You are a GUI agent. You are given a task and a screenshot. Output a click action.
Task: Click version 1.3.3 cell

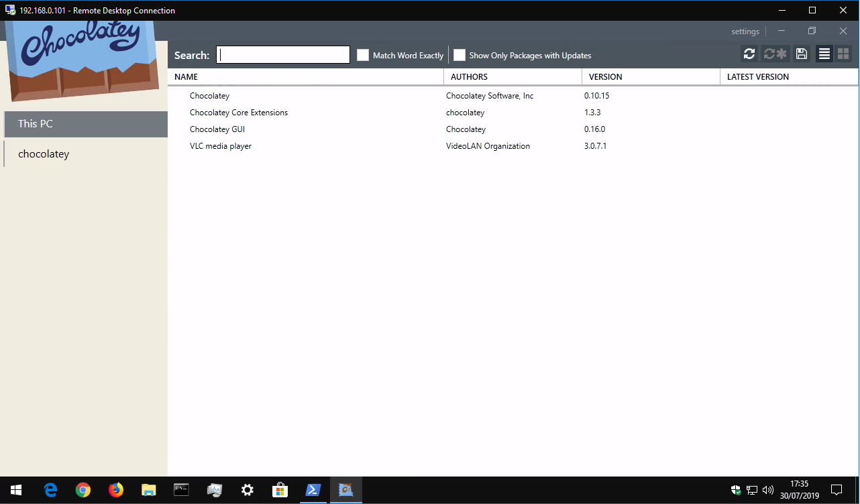[592, 113]
